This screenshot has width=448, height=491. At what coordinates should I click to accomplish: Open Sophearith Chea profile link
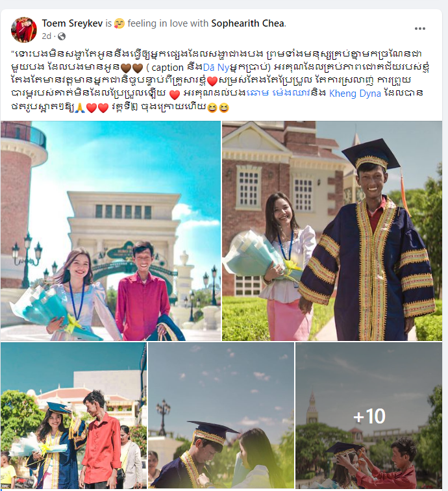tap(248, 23)
